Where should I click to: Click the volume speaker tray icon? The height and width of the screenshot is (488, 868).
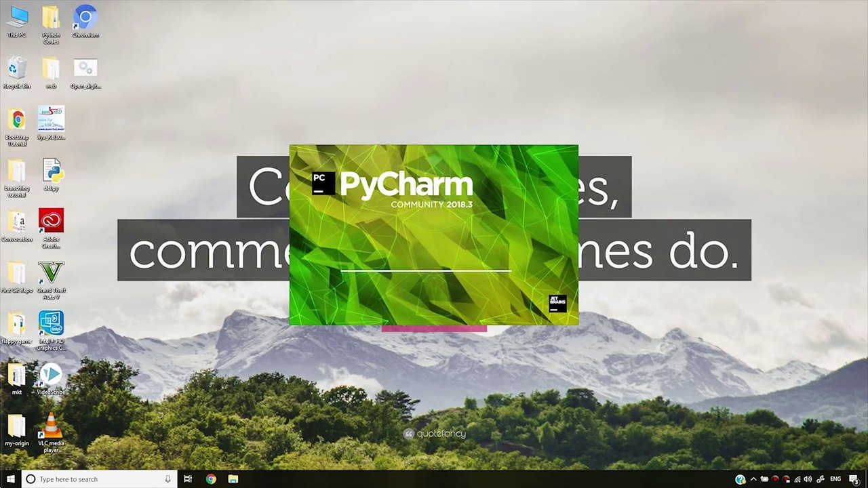(x=808, y=479)
